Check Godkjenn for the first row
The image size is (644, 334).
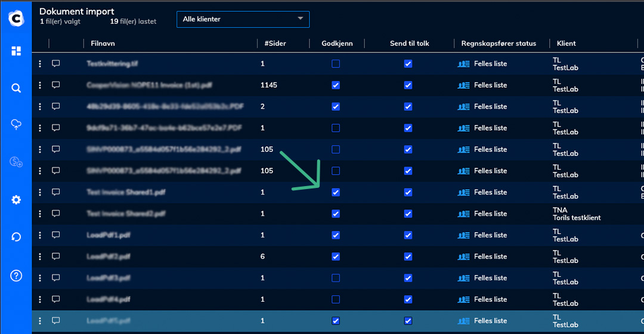tap(336, 64)
